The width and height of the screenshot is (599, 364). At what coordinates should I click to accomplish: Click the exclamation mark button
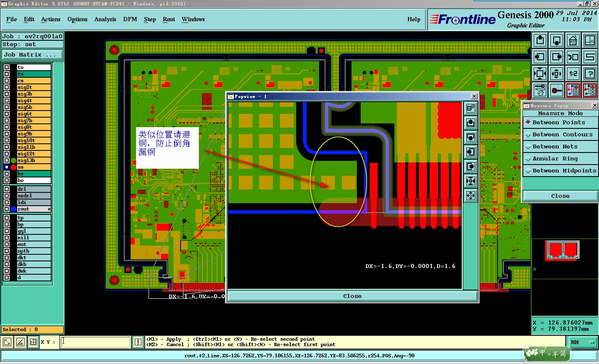click(x=138, y=342)
